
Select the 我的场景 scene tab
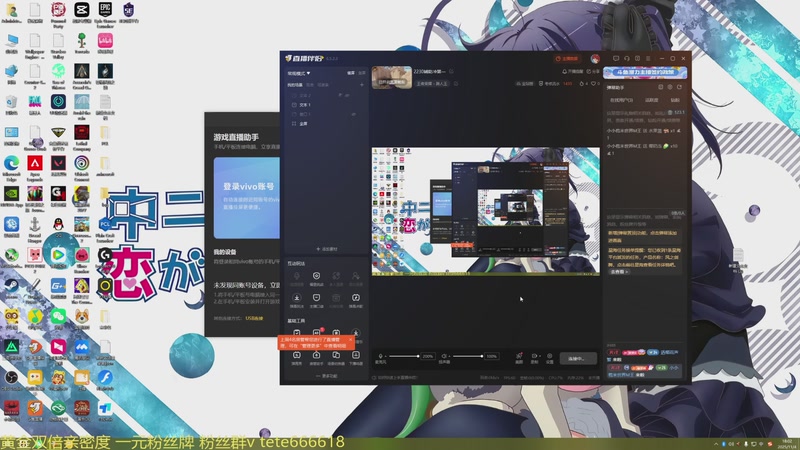pos(295,85)
